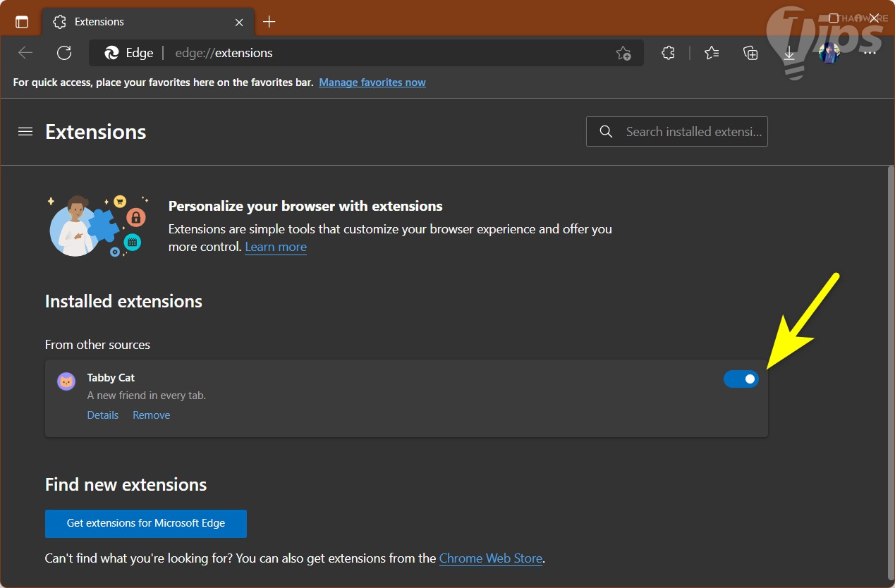
Task: Remove the Tabby Cat extension
Action: click(152, 415)
